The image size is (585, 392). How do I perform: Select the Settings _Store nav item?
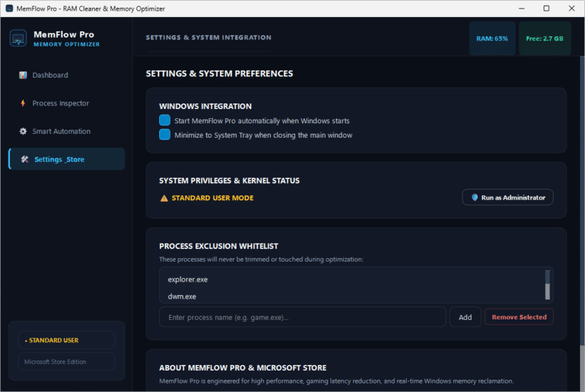[67, 159]
